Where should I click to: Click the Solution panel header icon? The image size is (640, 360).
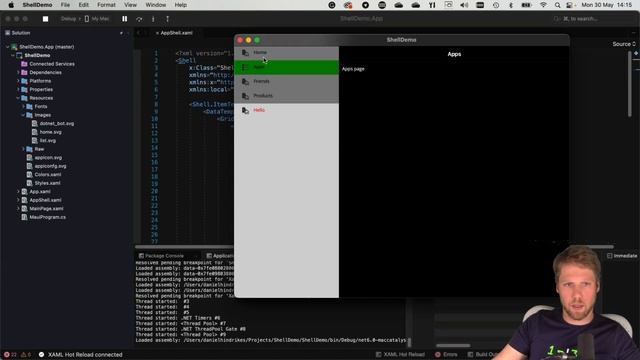point(7,33)
